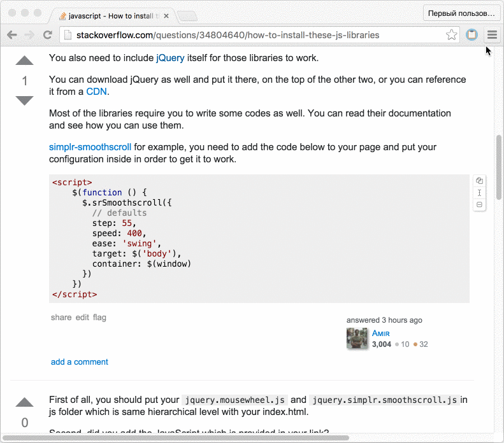Open the jQuery link

170,58
